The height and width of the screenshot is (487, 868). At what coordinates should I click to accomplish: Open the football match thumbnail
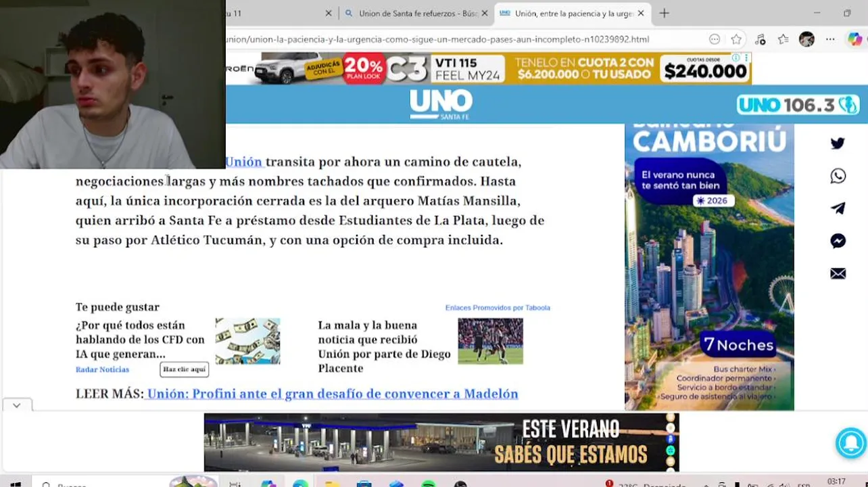(490, 342)
